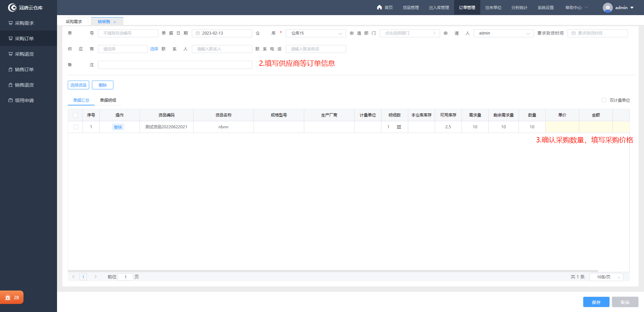This screenshot has height=312, width=644.
Task: Click the 单号 input field
Action: point(128,33)
